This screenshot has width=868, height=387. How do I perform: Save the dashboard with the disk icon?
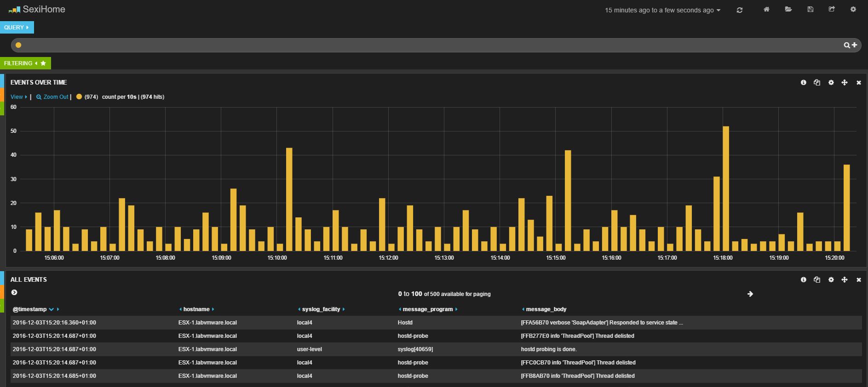tap(811, 9)
